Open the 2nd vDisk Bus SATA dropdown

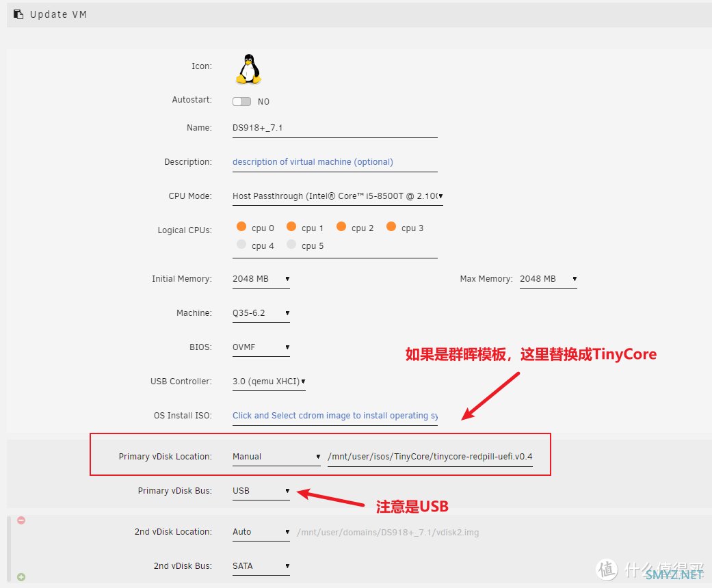(261, 565)
